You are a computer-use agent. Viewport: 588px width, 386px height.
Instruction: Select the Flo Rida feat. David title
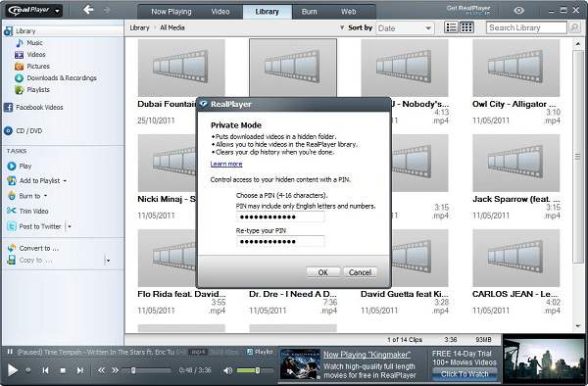click(181, 294)
